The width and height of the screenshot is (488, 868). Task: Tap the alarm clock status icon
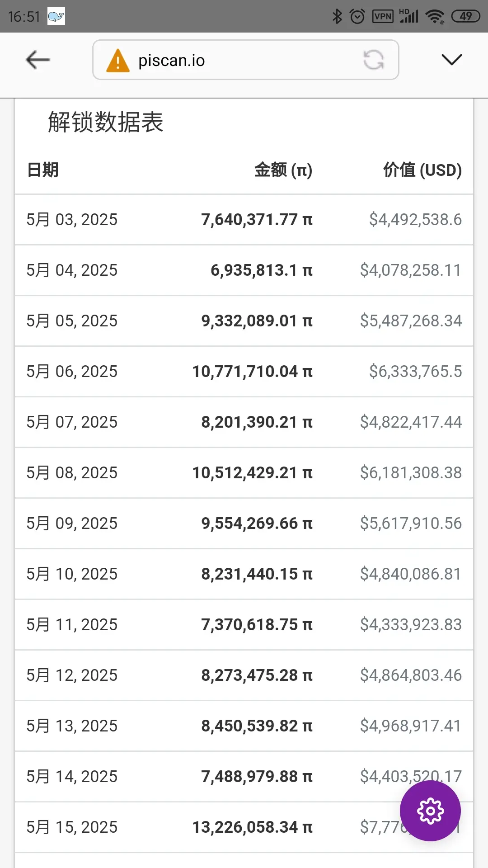(357, 16)
